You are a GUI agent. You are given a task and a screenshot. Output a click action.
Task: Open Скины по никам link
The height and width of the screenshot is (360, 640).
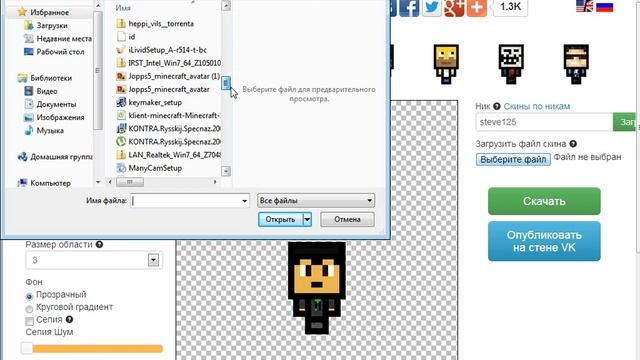click(x=537, y=106)
